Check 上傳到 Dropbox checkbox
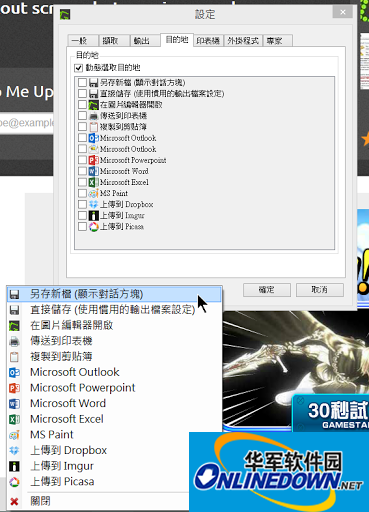369x512 pixels. click(82, 204)
